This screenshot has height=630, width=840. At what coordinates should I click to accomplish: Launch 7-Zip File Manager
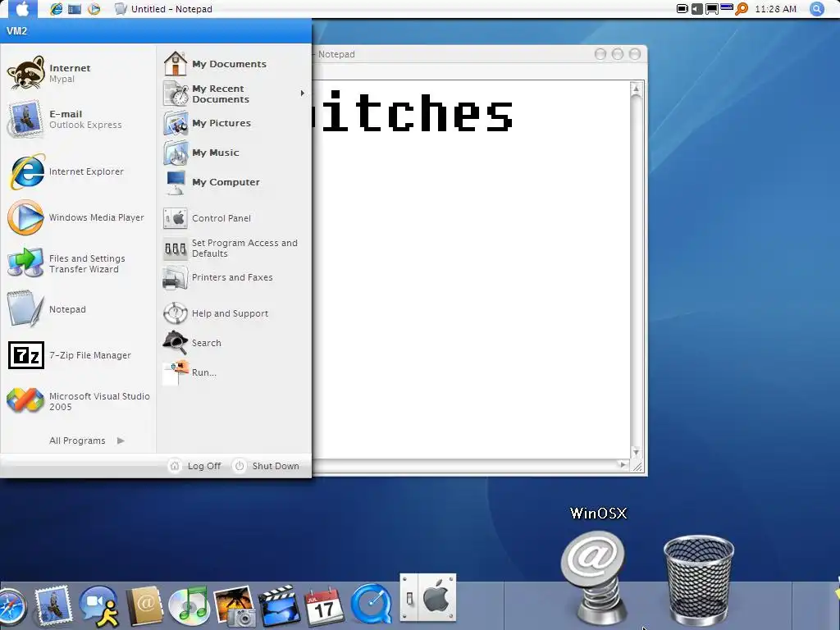tap(78, 355)
